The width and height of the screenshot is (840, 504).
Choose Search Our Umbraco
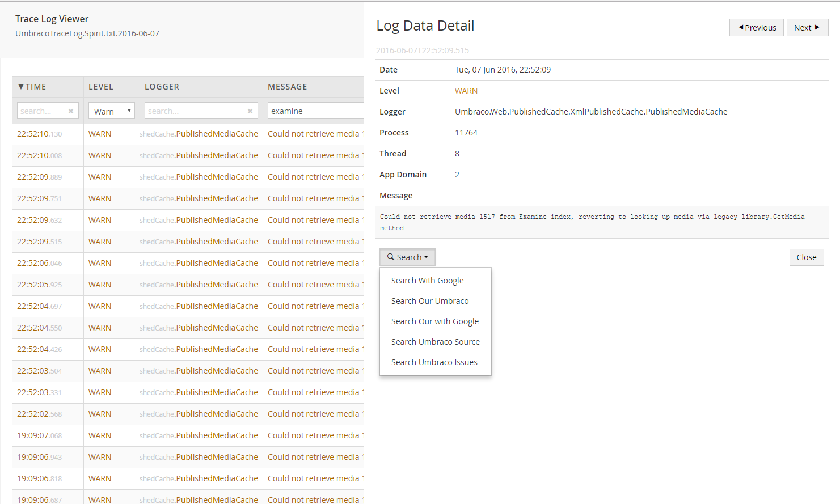pyautogui.click(x=430, y=301)
